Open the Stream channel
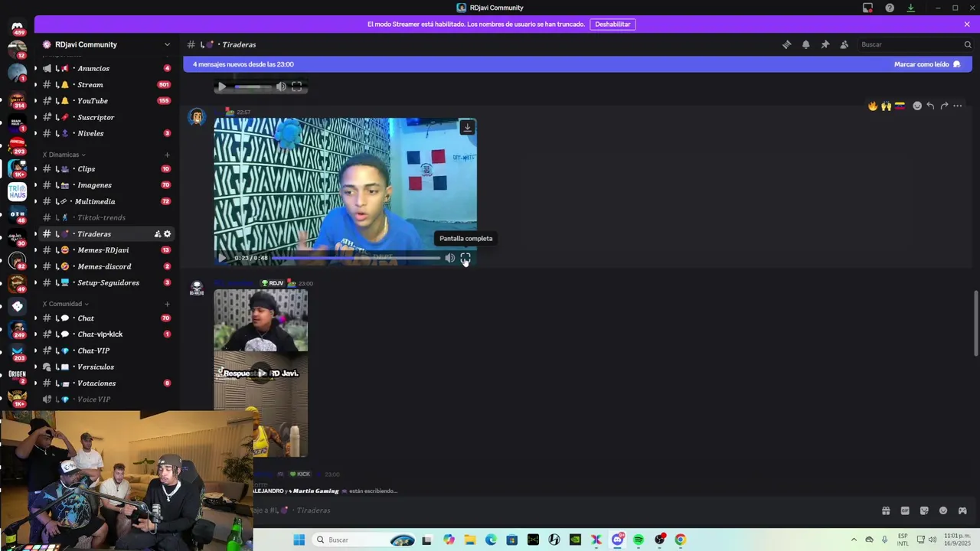 pos(90,84)
